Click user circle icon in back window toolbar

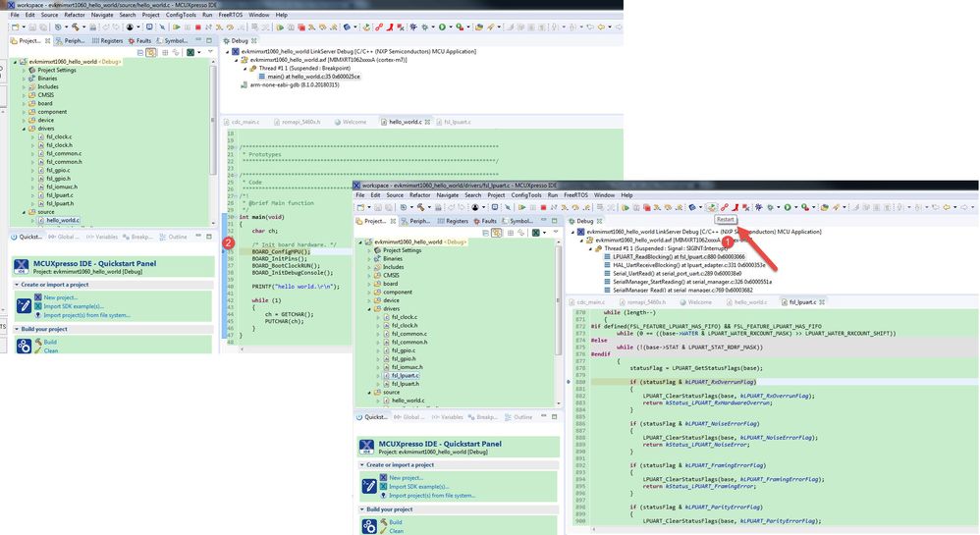coord(130,27)
